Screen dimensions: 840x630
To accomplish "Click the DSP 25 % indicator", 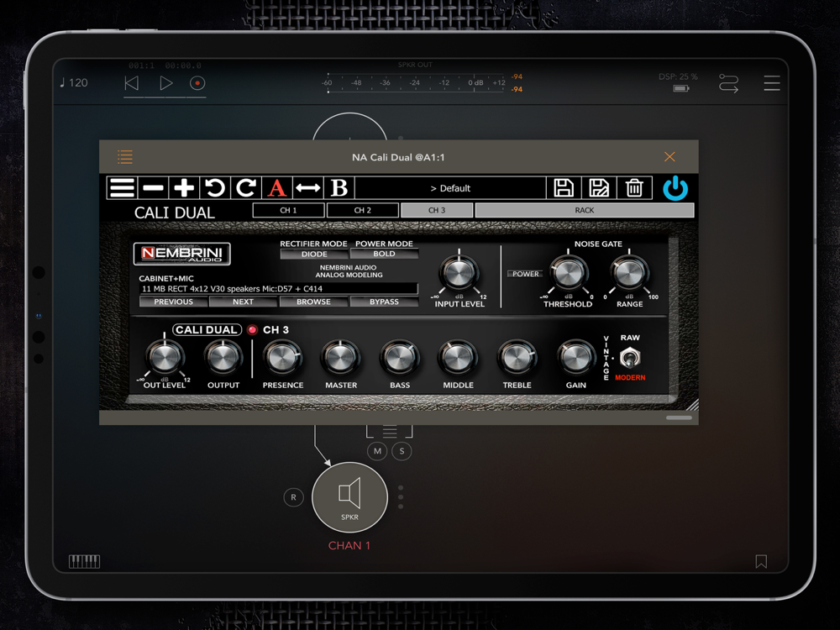I will coord(678,76).
